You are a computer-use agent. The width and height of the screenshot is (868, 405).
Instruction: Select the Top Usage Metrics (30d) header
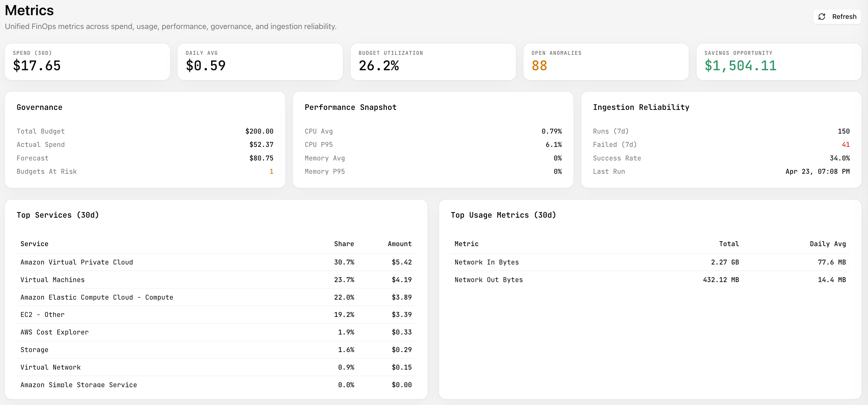tap(503, 215)
